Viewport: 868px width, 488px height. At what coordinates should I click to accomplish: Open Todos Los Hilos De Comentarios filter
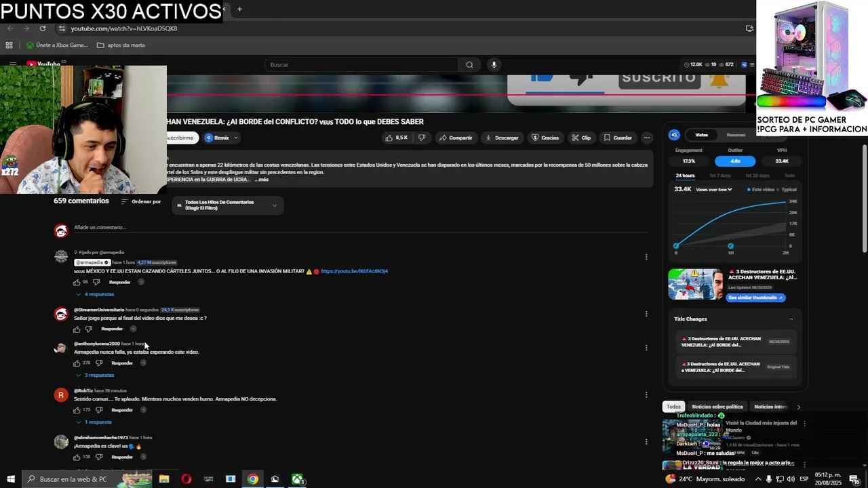228,205
